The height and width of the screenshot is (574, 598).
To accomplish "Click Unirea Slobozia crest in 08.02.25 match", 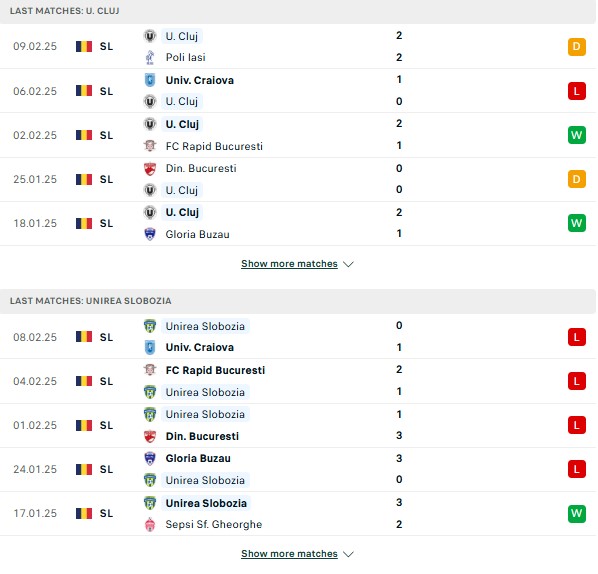I will [x=150, y=326].
